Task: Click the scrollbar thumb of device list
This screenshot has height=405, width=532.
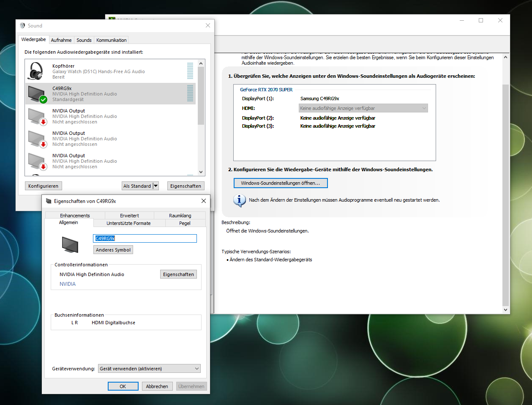Action: point(201,96)
